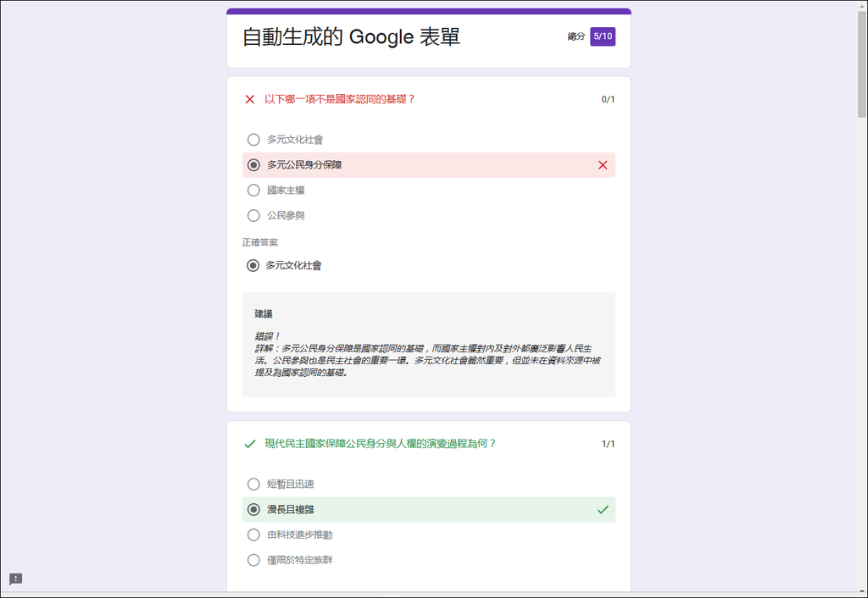Click the 正確答案 label

coord(260,242)
